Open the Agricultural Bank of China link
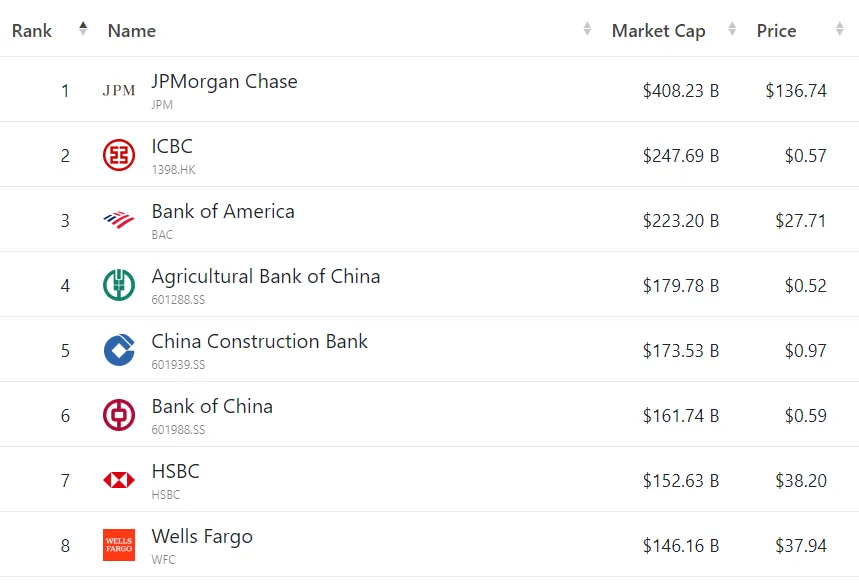859x585 pixels. click(x=266, y=277)
